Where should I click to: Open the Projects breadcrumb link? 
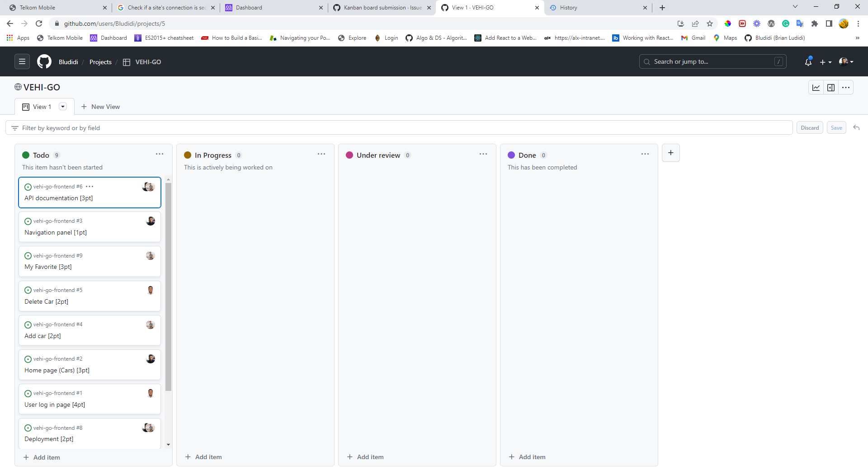(x=100, y=61)
